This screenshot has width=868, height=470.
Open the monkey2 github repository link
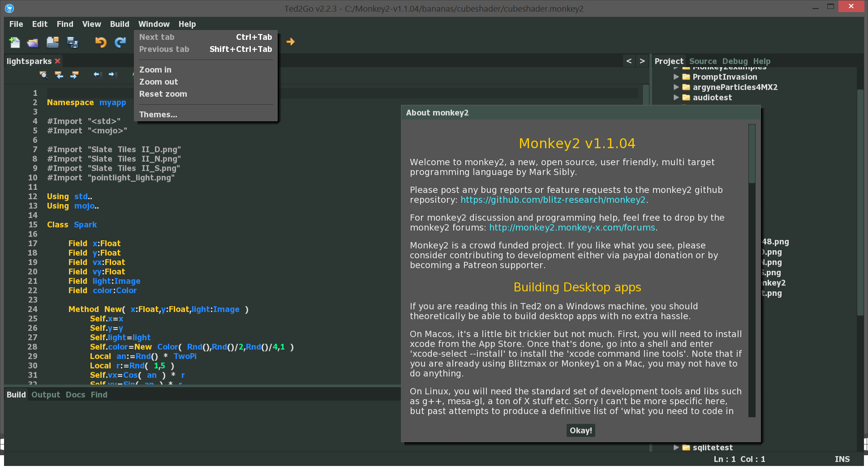(553, 200)
